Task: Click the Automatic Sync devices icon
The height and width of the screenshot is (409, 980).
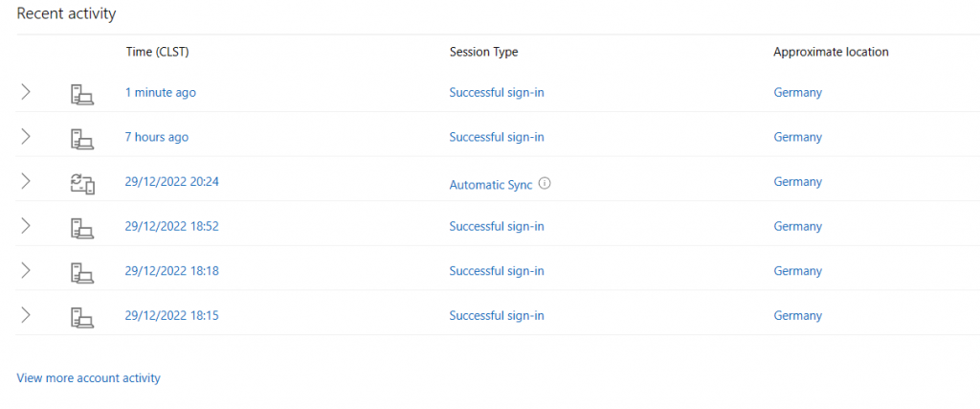Action: click(x=81, y=184)
